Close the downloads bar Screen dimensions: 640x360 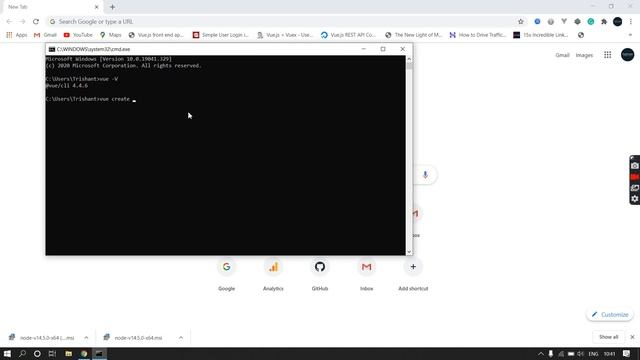(x=632, y=337)
